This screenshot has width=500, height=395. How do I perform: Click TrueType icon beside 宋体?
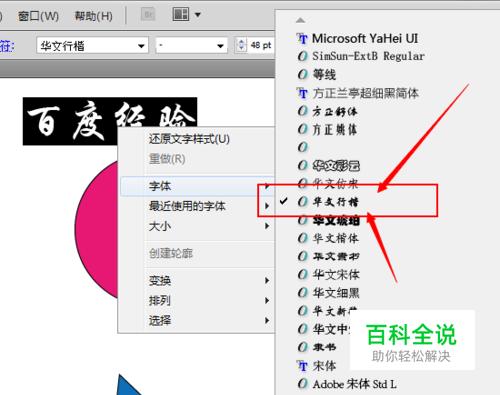click(302, 366)
